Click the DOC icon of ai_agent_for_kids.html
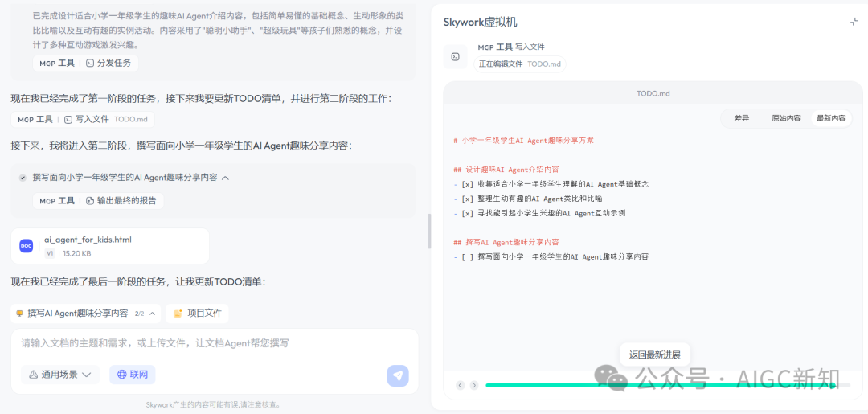 point(26,246)
